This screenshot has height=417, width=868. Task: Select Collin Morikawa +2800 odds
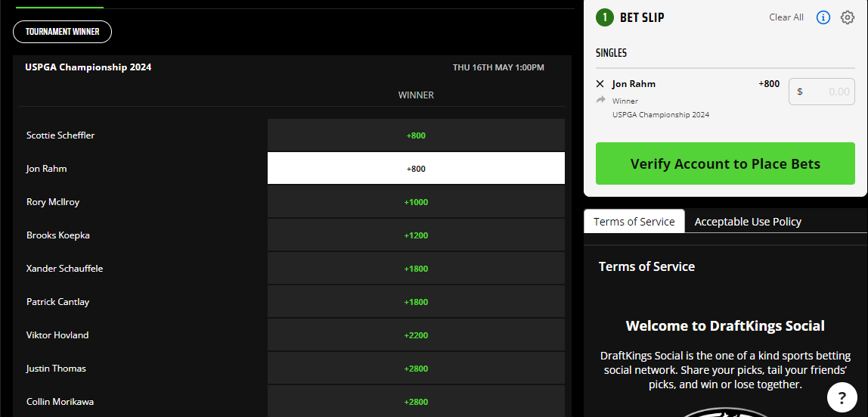click(x=416, y=401)
